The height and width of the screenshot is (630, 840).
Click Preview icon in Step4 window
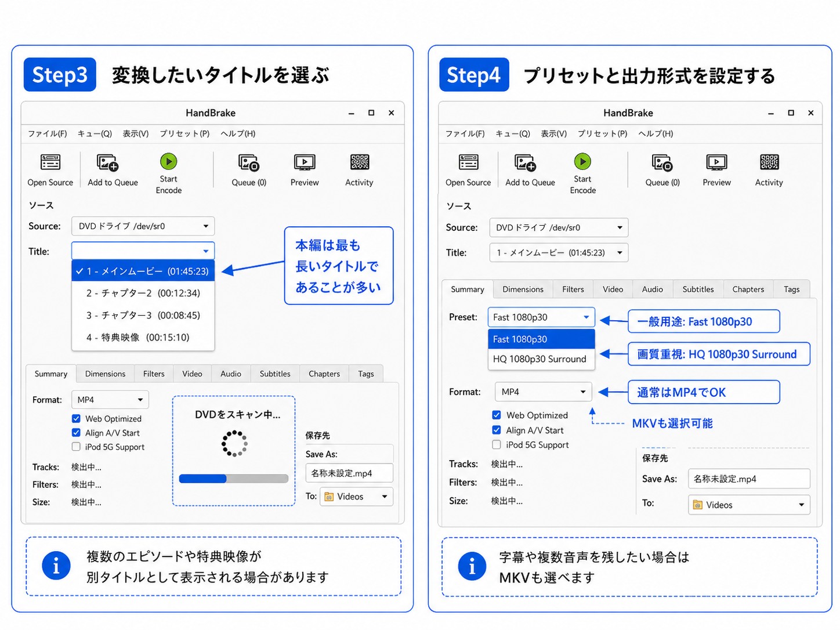point(717,162)
